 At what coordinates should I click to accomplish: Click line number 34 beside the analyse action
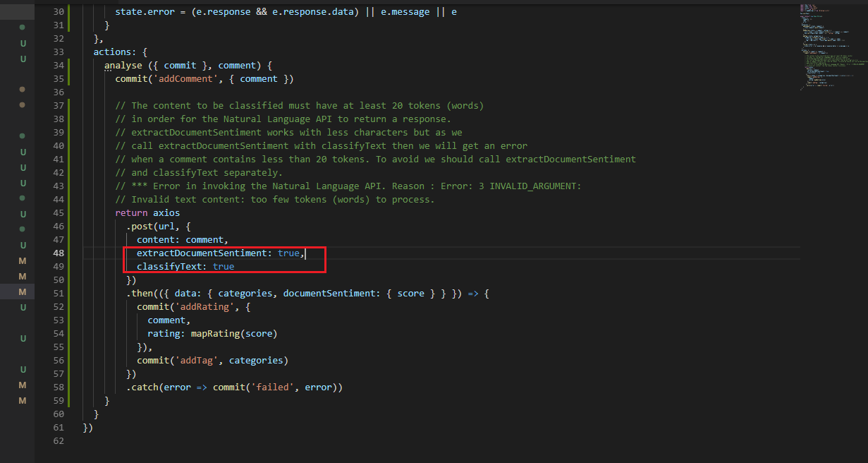click(58, 66)
